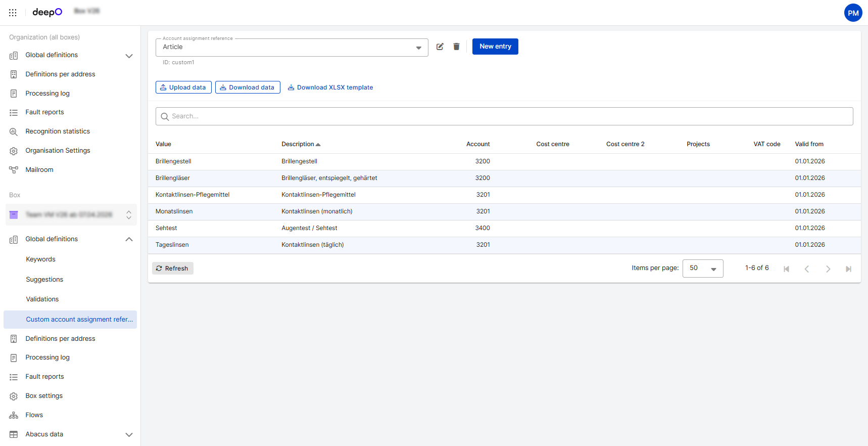Click the Abacus data table icon
The image size is (868, 446).
pyautogui.click(x=14, y=434)
